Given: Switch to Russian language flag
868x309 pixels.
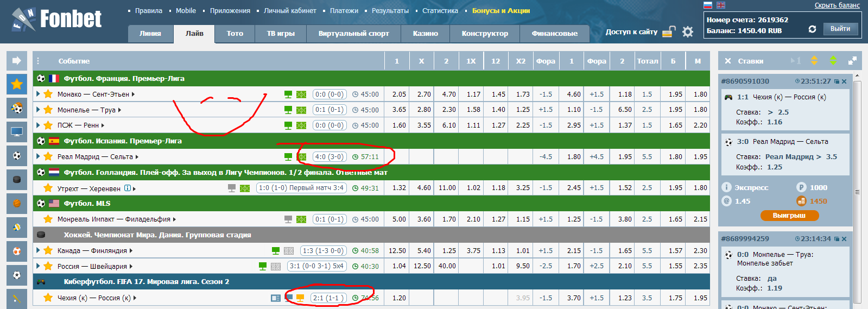Looking at the screenshot, I should click(x=708, y=5).
